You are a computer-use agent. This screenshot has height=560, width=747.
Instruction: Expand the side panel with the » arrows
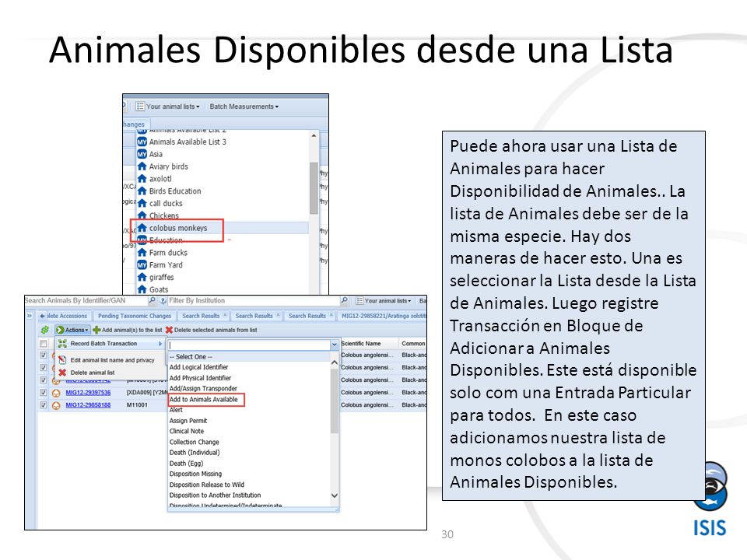pyautogui.click(x=30, y=316)
